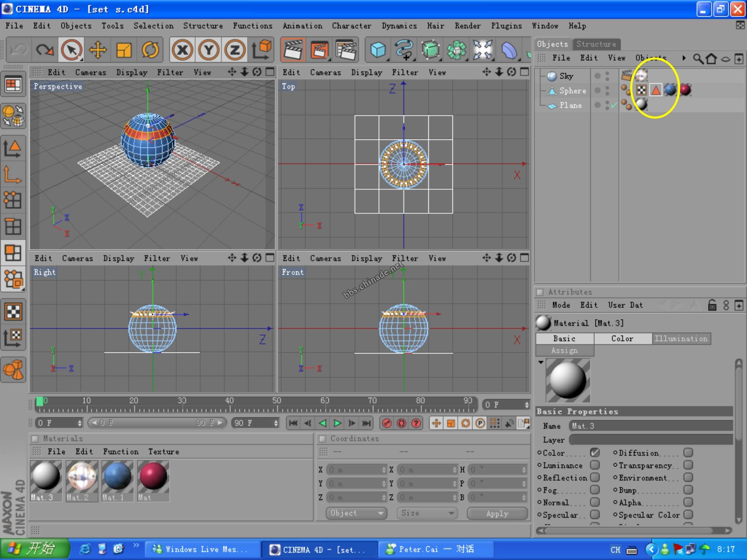Screen dimensions: 747x560
Task: Enable the Transparency channel checkbox
Action: 688,465
